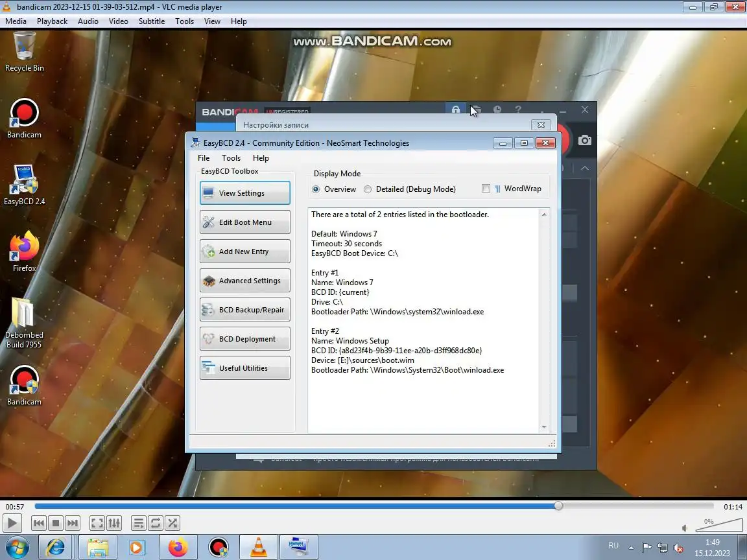
Task: Open the VLC Media menu
Action: 16,21
